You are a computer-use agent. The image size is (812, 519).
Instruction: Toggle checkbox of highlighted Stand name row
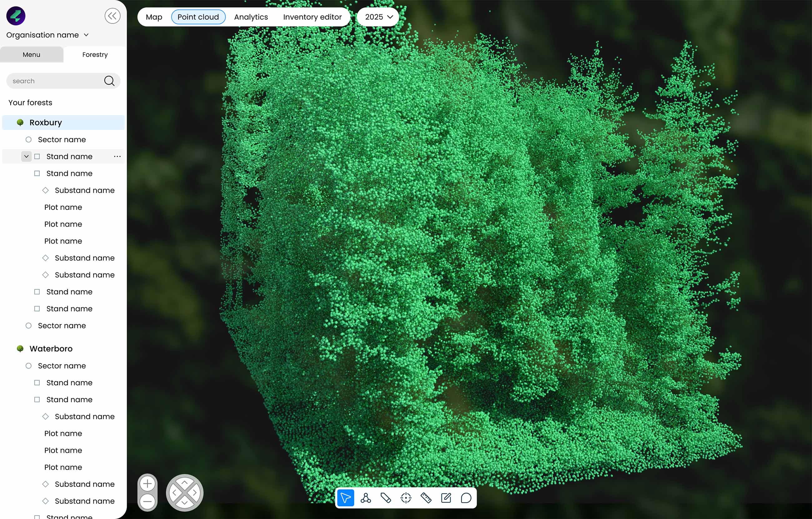tap(37, 156)
